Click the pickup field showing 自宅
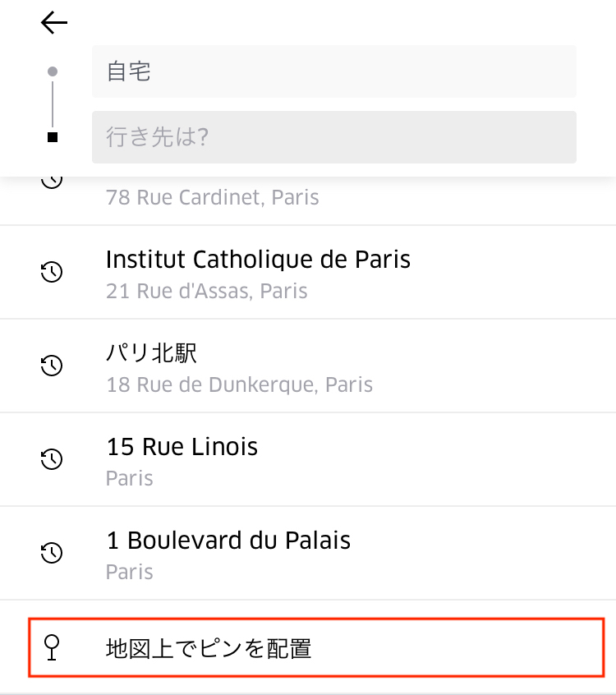This screenshot has width=616, height=695. tap(334, 71)
